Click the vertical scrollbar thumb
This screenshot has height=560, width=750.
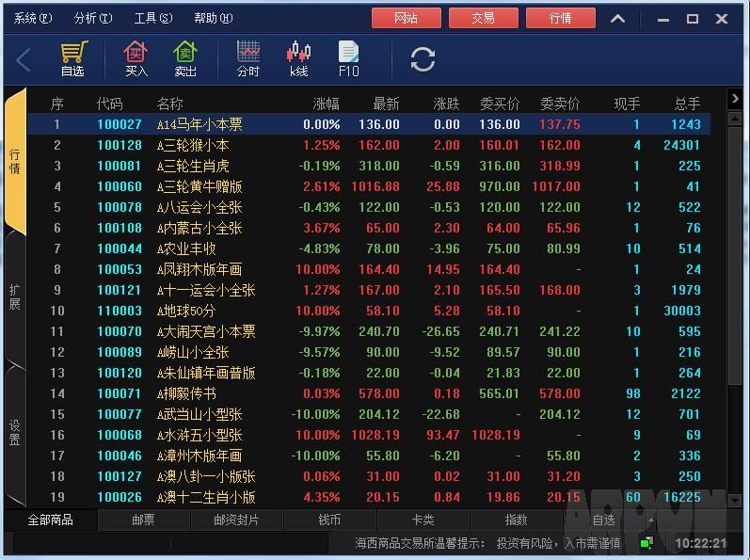[735, 254]
